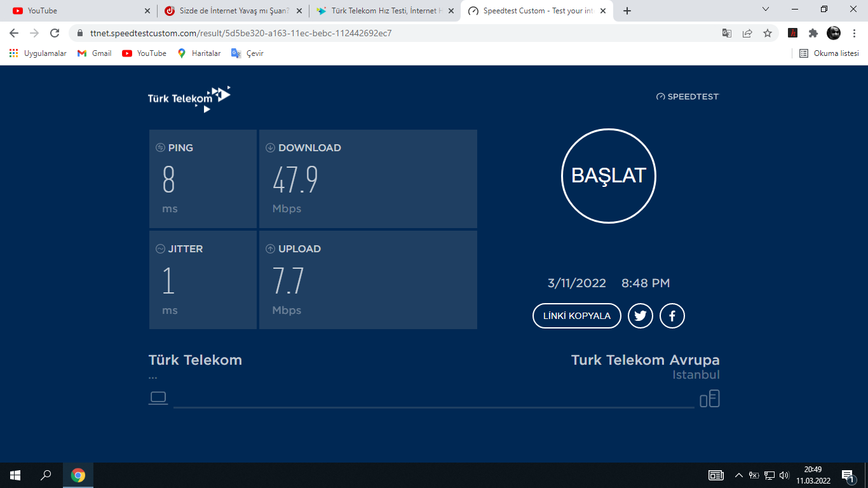Image resolution: width=868 pixels, height=488 pixels.
Task: Click the Türk Telekom provider name
Action: (x=195, y=360)
